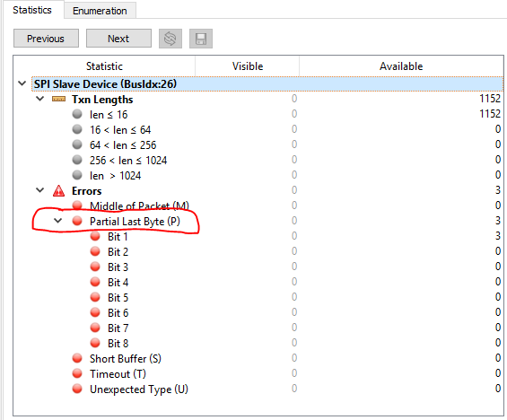
Task: Click the Visible column header
Action: [248, 66]
